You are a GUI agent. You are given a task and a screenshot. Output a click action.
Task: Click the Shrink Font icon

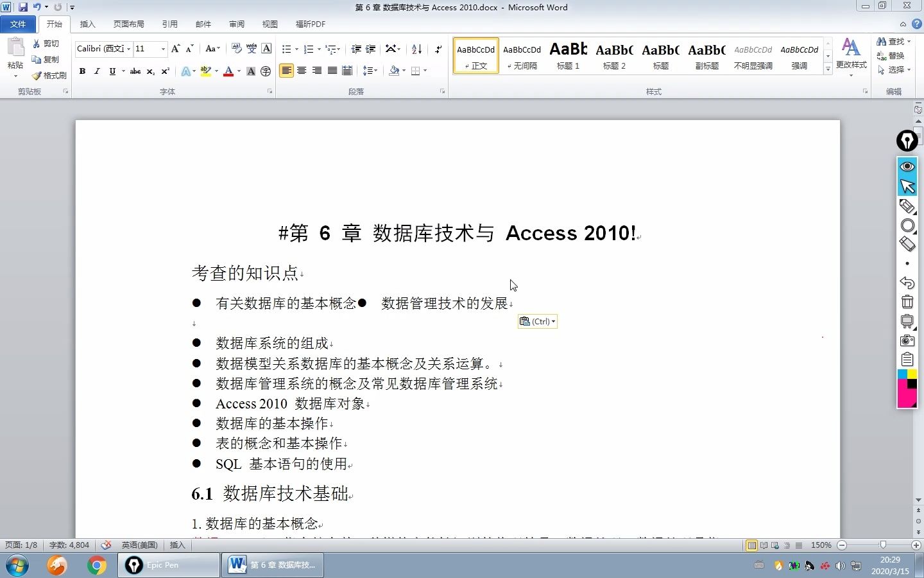pos(190,49)
